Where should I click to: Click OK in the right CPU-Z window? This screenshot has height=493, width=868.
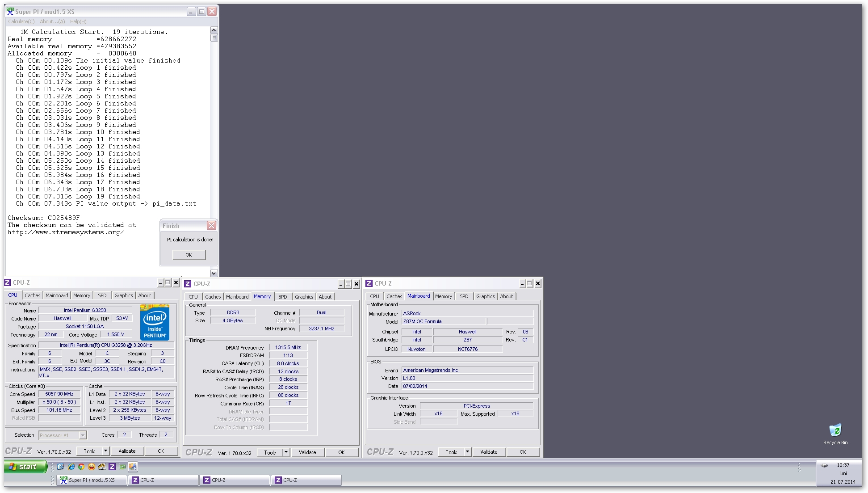coord(523,452)
